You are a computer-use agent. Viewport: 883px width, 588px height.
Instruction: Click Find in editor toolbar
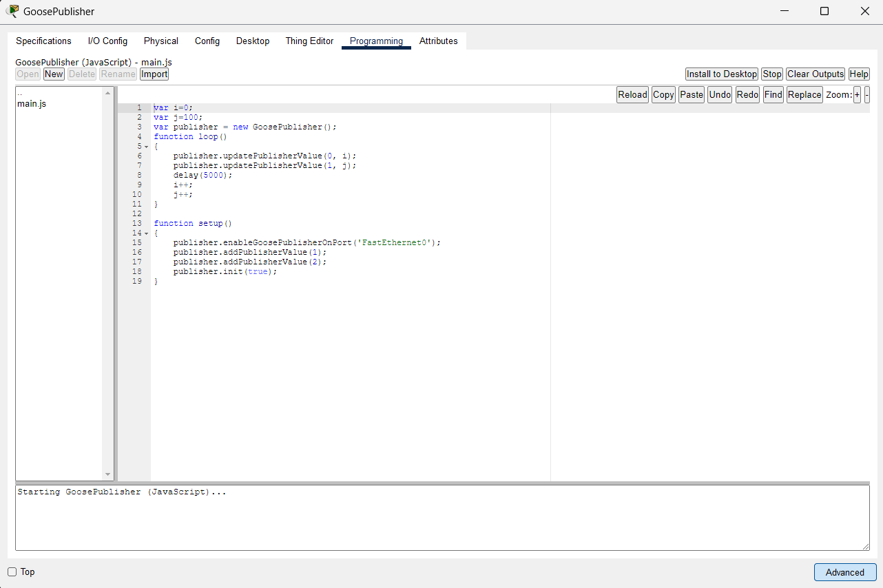point(773,95)
